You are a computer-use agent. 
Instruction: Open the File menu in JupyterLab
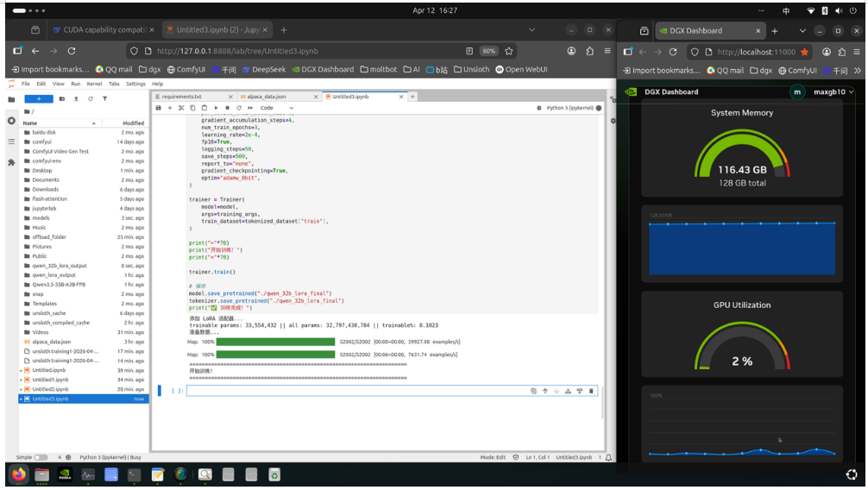[x=26, y=84]
